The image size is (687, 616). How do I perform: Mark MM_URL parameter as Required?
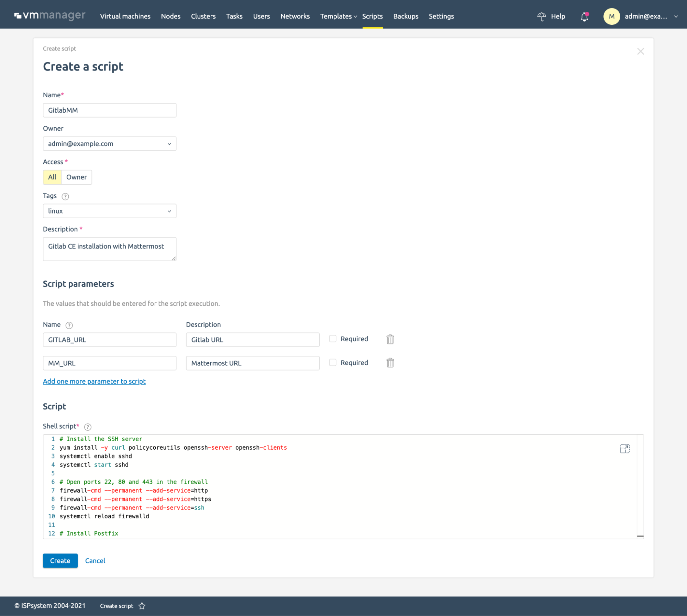[x=333, y=362]
